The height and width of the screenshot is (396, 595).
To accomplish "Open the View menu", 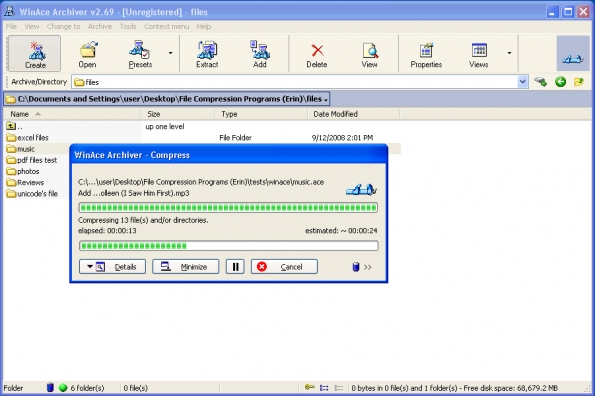I will (32, 26).
